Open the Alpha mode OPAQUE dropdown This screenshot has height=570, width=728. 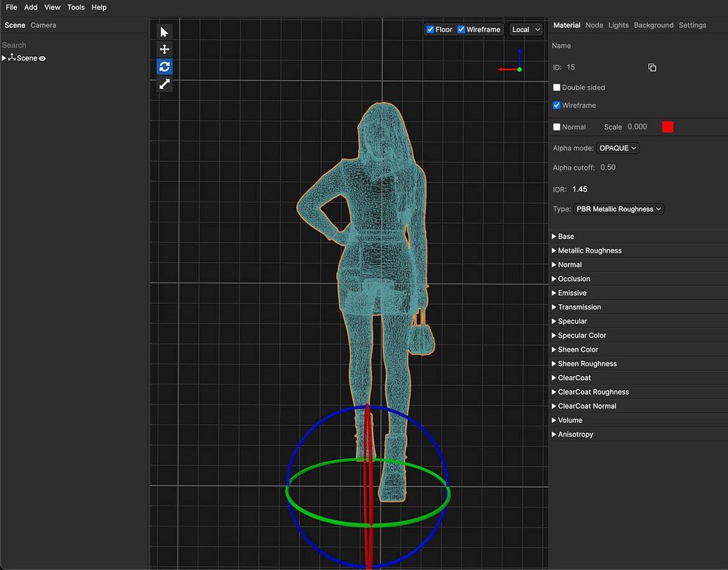[617, 148]
